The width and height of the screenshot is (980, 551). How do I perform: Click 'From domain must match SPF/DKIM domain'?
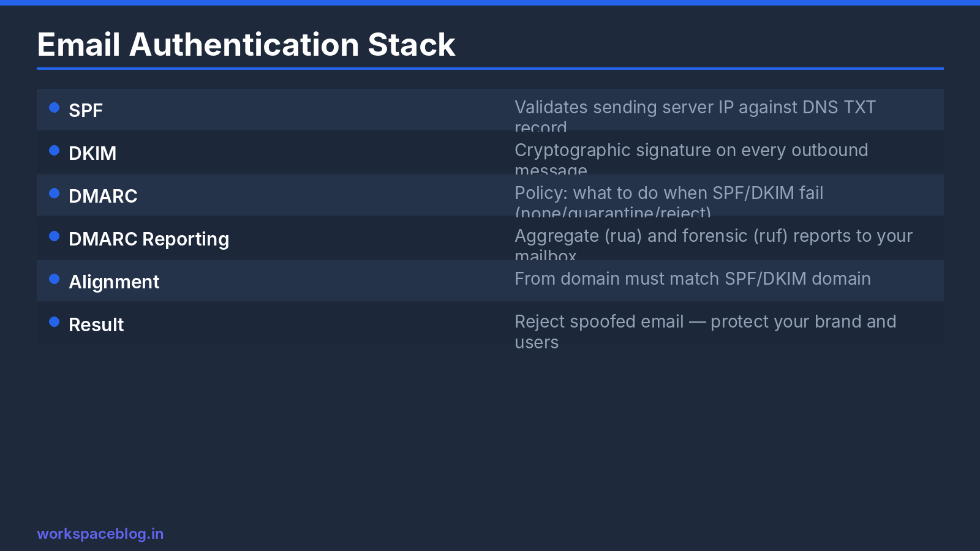693,279
